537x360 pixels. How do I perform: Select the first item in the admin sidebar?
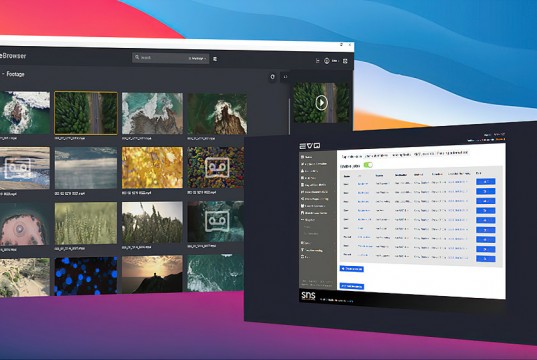(x=307, y=157)
